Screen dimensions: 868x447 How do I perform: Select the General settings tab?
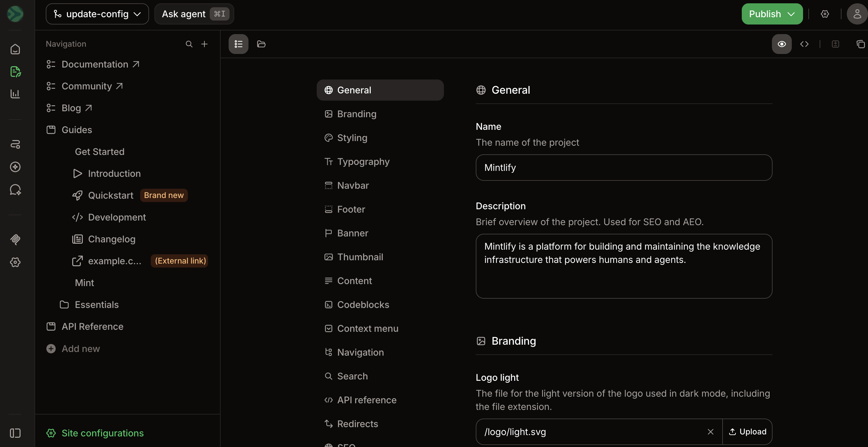(x=380, y=90)
